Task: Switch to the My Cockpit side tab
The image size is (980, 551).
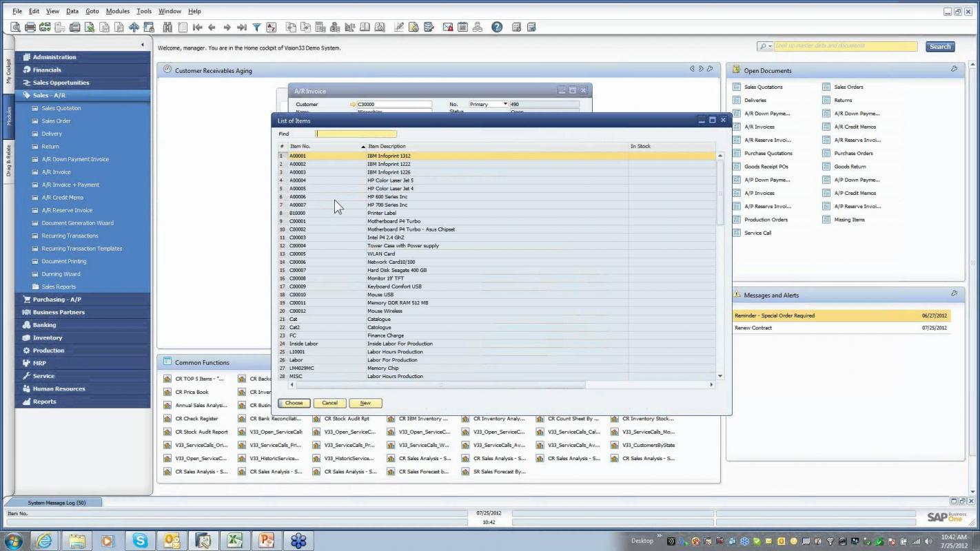Action: (9, 72)
